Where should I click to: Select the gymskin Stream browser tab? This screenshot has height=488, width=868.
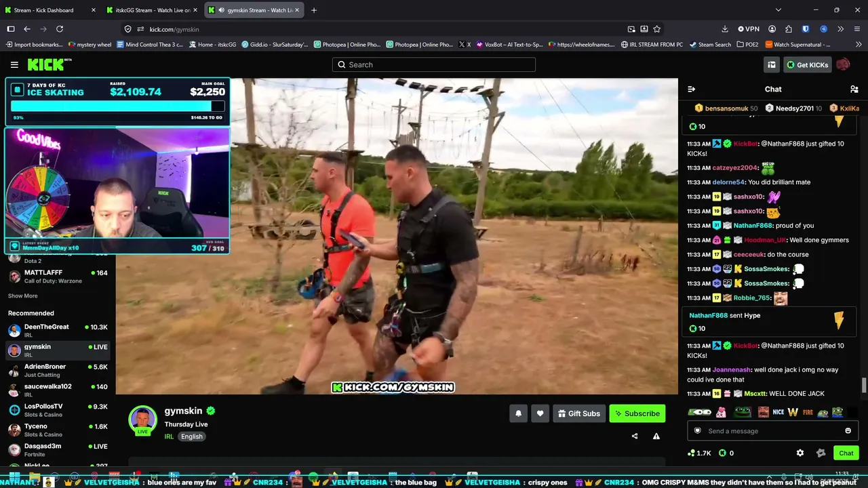[x=254, y=10]
